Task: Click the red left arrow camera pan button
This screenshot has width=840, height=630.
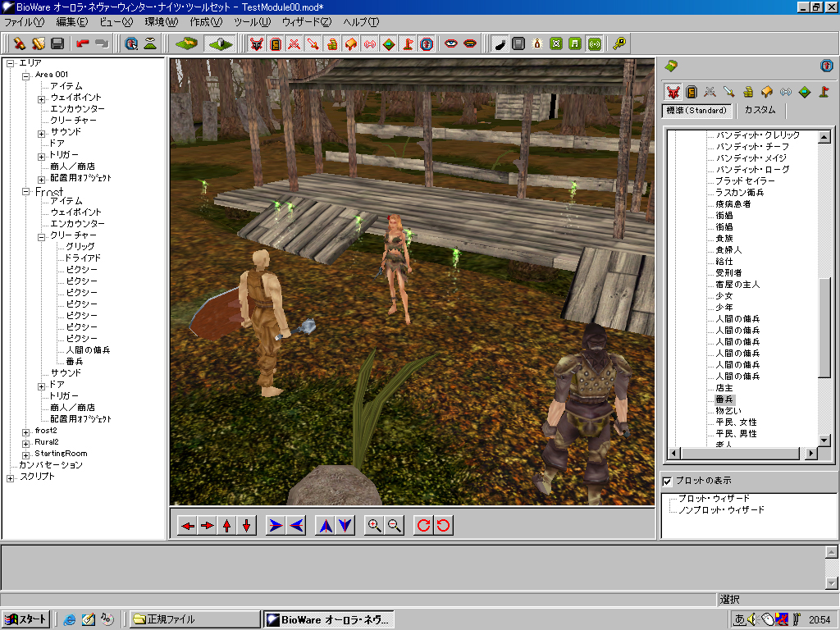Action: (x=188, y=526)
